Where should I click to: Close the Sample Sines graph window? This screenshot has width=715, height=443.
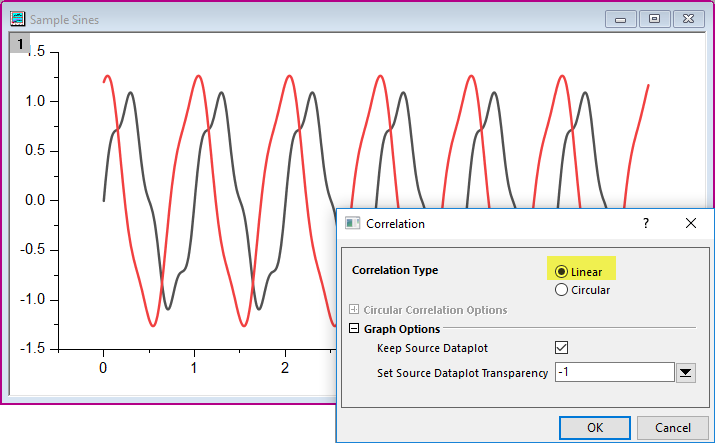click(x=688, y=18)
